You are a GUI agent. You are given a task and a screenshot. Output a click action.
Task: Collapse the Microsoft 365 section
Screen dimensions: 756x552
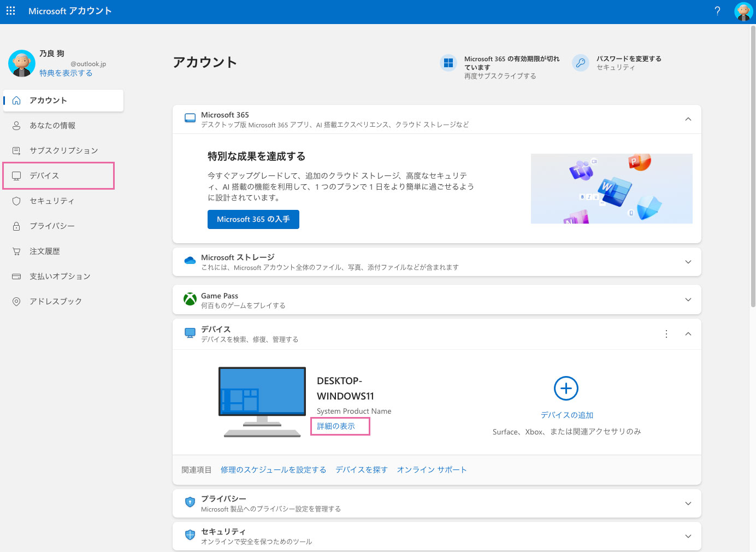coord(688,119)
